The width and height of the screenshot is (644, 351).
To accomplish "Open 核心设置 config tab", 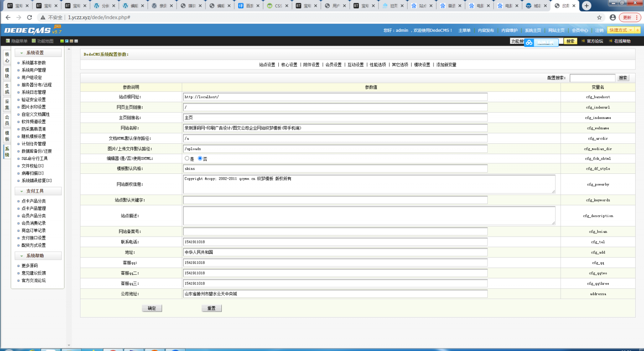I will point(289,65).
